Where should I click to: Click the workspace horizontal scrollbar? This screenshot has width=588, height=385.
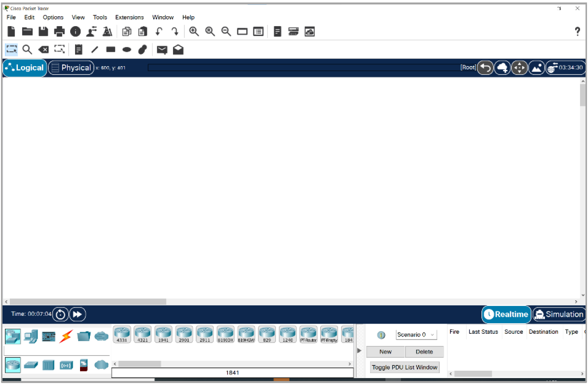[x=88, y=301]
